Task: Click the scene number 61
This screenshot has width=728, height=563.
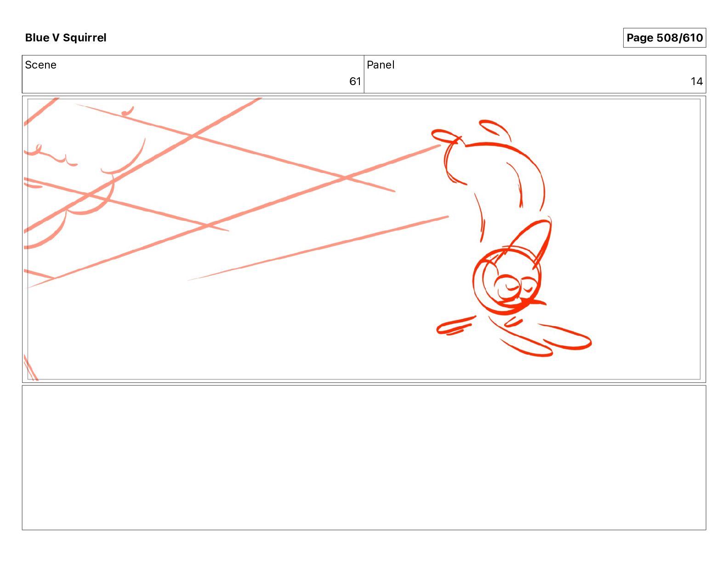Action: coord(355,81)
